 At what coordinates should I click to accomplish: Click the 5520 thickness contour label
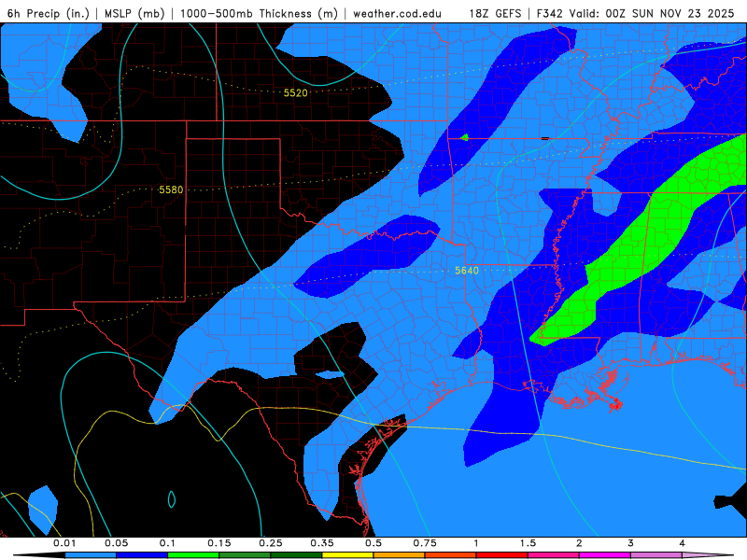click(295, 92)
